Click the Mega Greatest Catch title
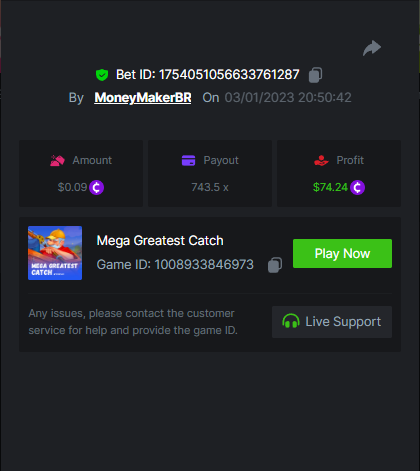This screenshot has width=420, height=471. click(160, 241)
